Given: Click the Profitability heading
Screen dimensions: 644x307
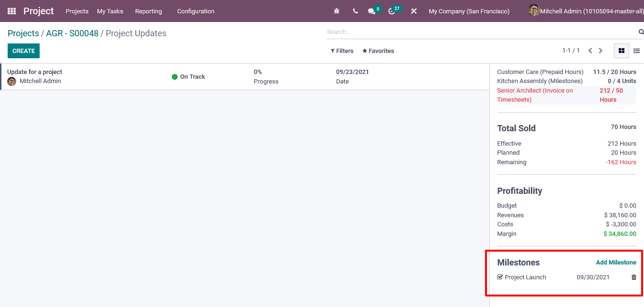Looking at the screenshot, I should [x=519, y=191].
